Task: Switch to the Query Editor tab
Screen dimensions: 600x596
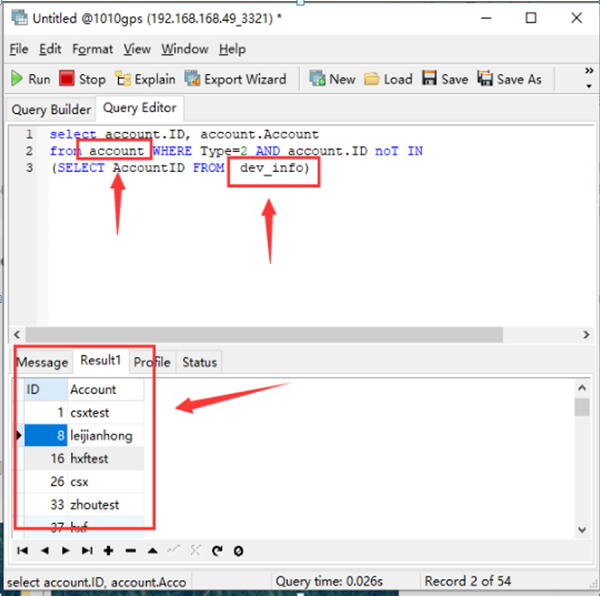Action: pos(140,108)
